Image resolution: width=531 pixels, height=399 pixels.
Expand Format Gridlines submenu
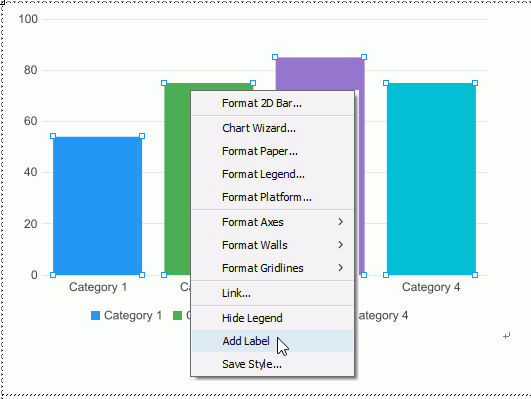pyautogui.click(x=273, y=268)
